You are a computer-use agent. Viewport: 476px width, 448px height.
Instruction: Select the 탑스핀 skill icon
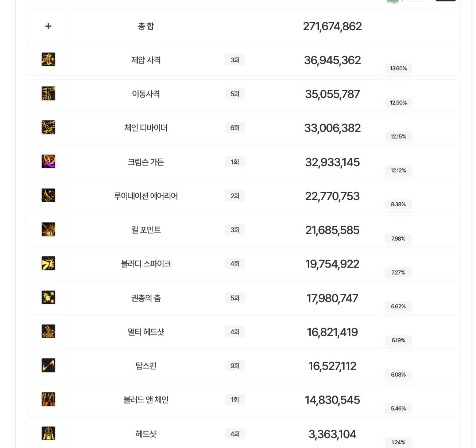pyautogui.click(x=49, y=366)
